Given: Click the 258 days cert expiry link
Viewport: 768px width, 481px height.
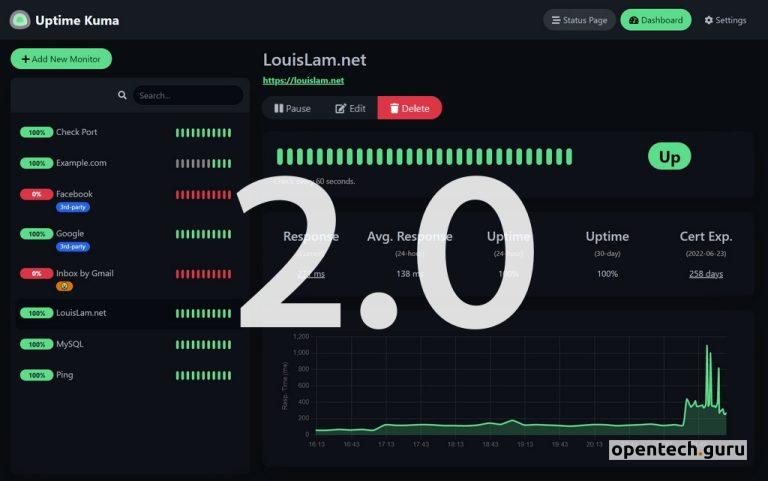Looking at the screenshot, I should pos(706,274).
